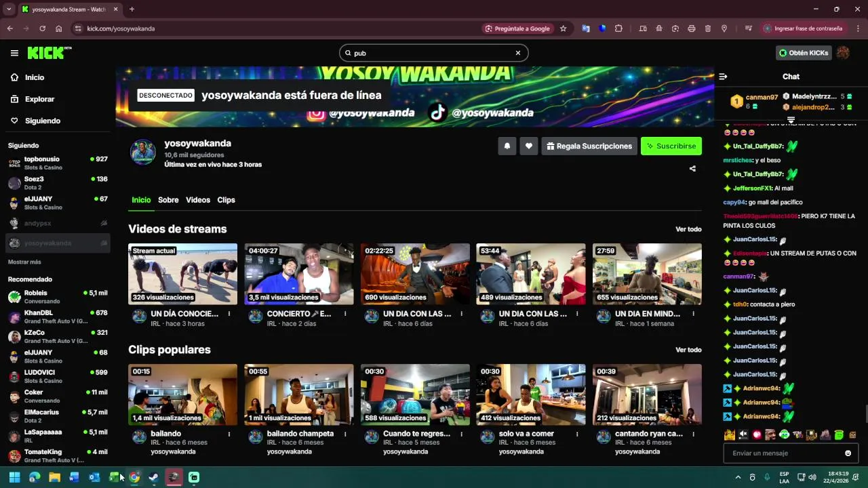
Task: Toggle notification bell for yosoywakanda
Action: point(507,146)
